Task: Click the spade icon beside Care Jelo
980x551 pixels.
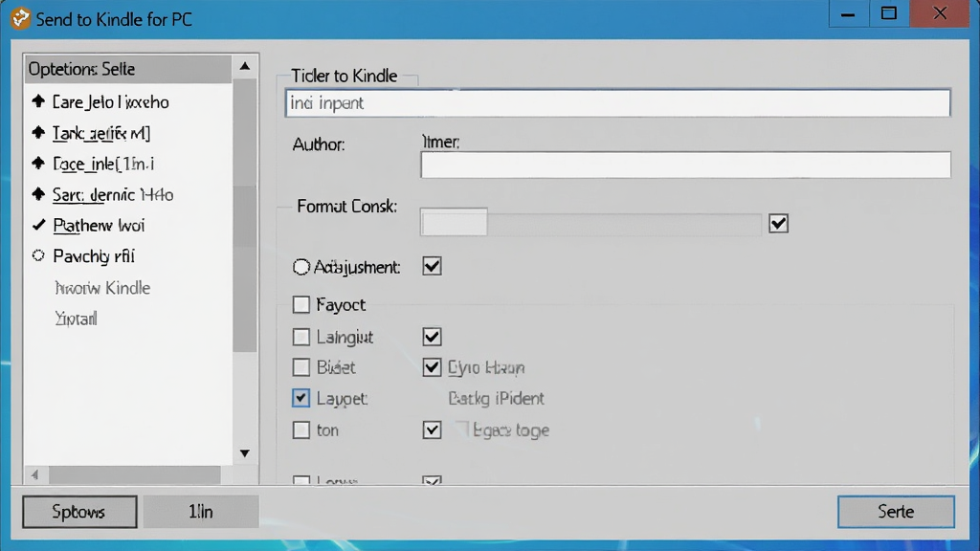Action: [38, 101]
